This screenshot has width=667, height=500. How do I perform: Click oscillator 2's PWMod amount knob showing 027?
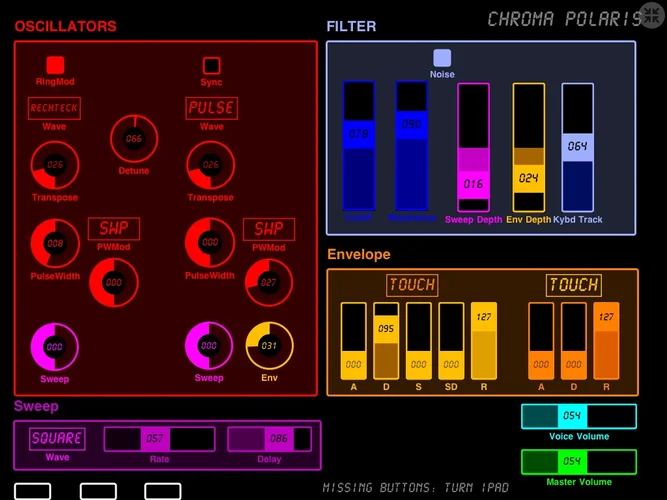(x=268, y=283)
